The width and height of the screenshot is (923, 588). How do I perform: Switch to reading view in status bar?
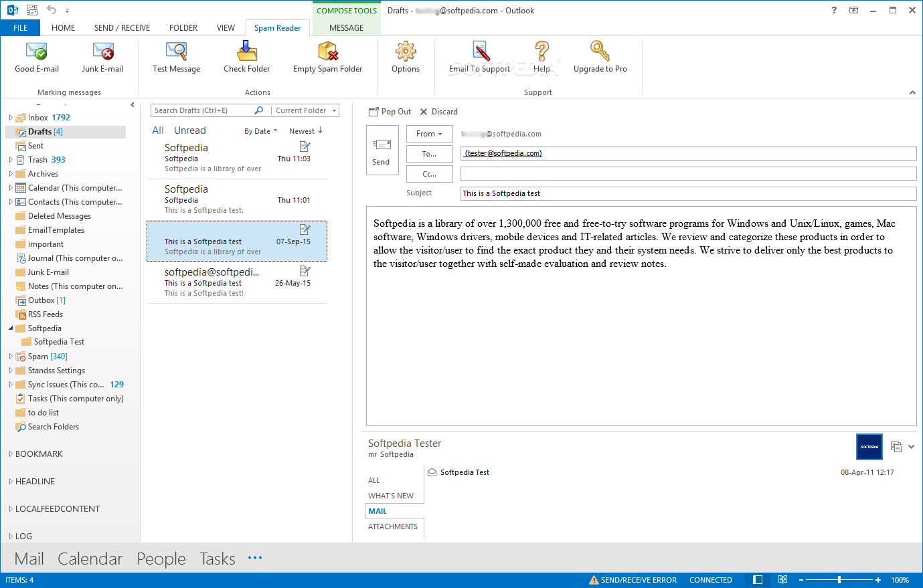[782, 580]
